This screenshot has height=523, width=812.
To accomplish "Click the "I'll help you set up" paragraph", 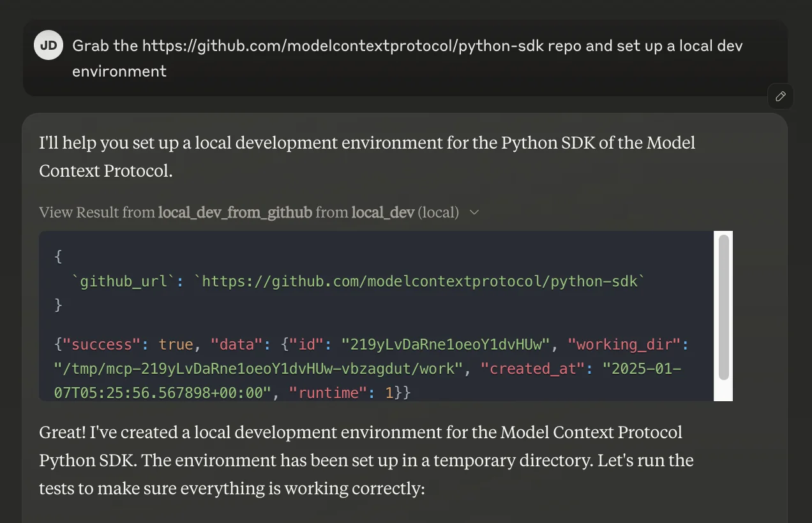I will [367, 156].
